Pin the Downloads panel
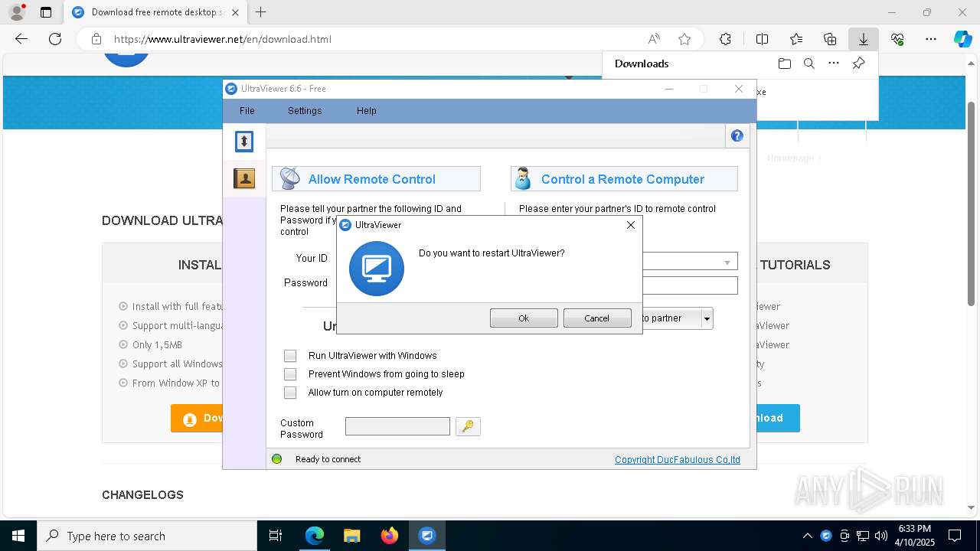The image size is (980, 551). pos(858,64)
